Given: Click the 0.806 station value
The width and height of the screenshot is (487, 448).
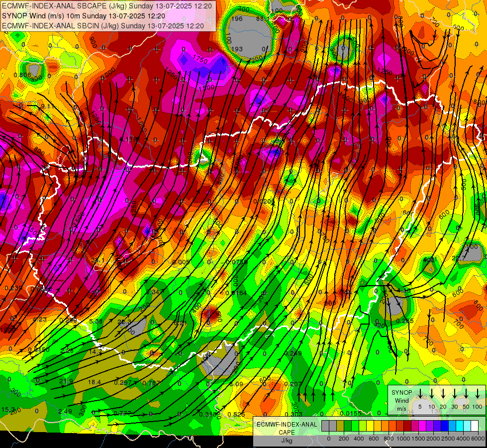Looking at the screenshot, I should click(x=22, y=75).
